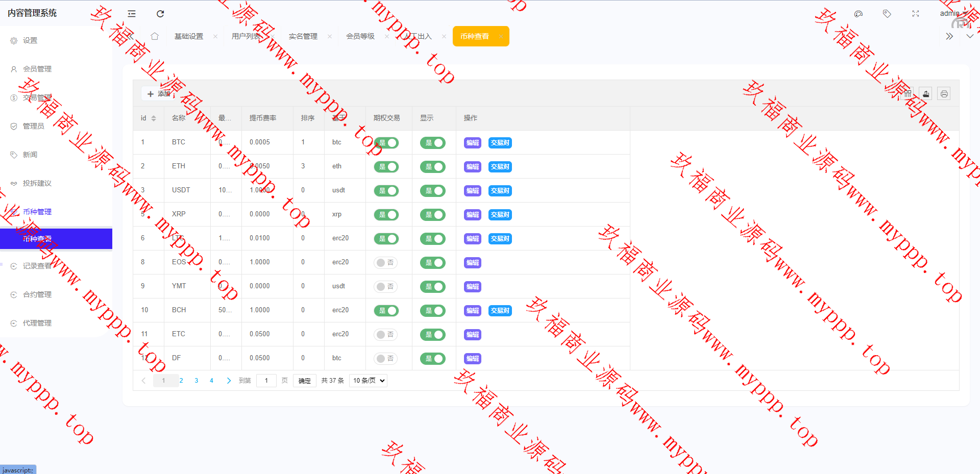
Task: Switch to the 基础设置 tab
Action: 189,36
